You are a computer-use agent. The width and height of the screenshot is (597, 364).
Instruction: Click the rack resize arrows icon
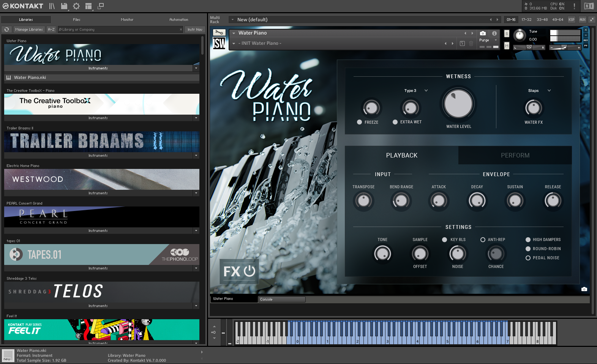(x=592, y=19)
